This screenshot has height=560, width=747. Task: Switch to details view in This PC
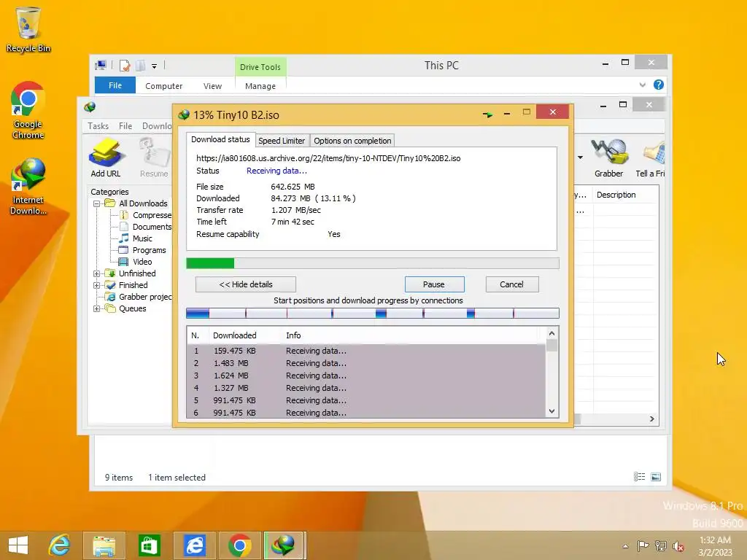639,477
